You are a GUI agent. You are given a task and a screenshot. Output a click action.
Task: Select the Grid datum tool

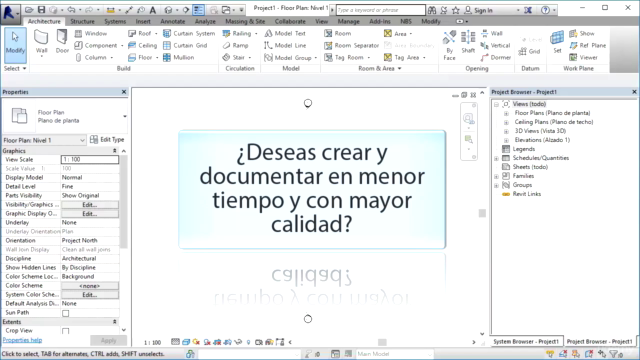pos(529,51)
